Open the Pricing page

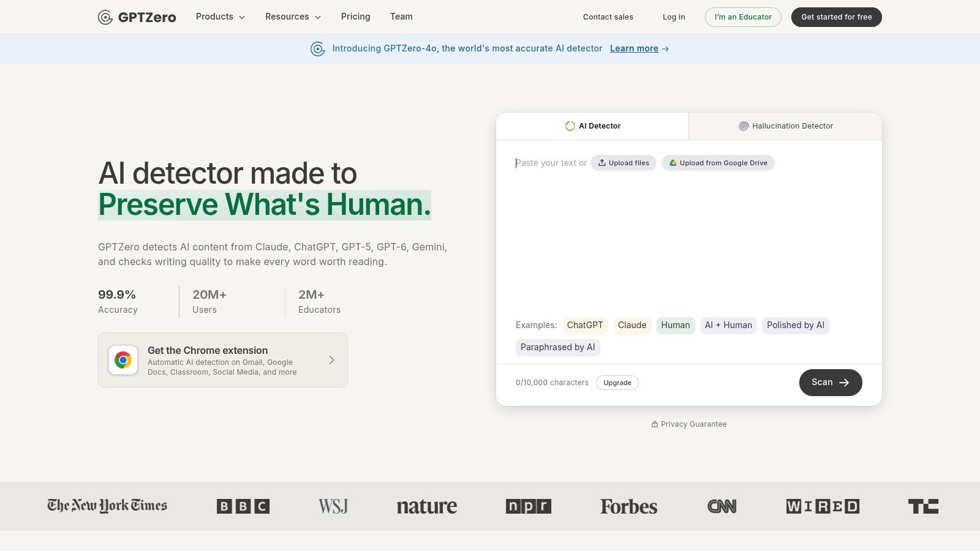(x=356, y=17)
